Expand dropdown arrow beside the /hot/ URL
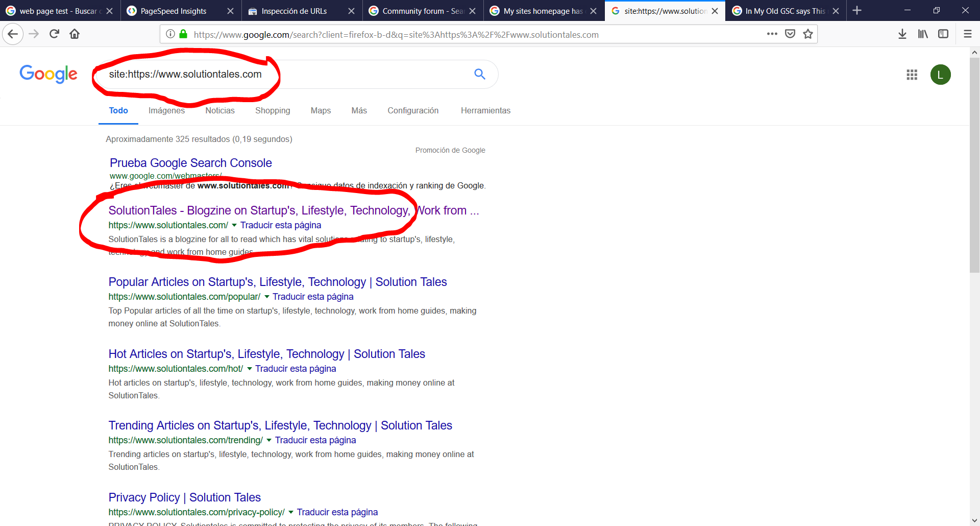This screenshot has height=526, width=980. 250,369
